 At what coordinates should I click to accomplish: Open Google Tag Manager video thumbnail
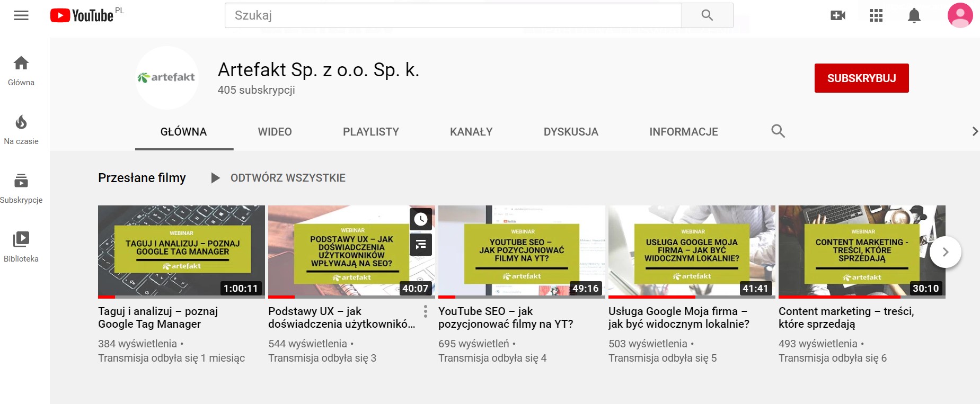point(181,252)
